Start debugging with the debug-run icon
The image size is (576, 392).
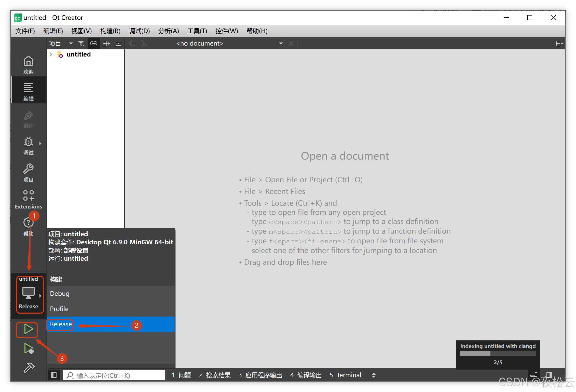click(29, 349)
